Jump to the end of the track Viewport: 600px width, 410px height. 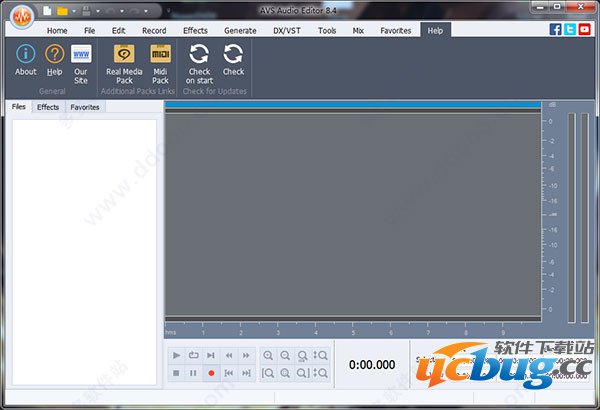[x=246, y=373]
